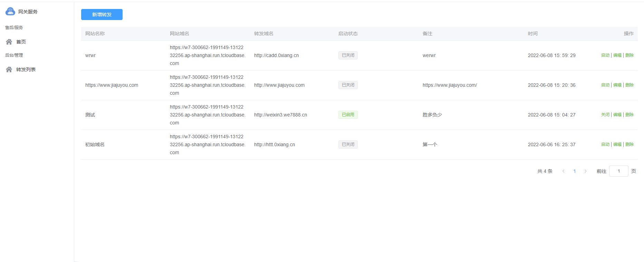Click the site name 初始域名
This screenshot has width=644, height=262.
point(95,144)
